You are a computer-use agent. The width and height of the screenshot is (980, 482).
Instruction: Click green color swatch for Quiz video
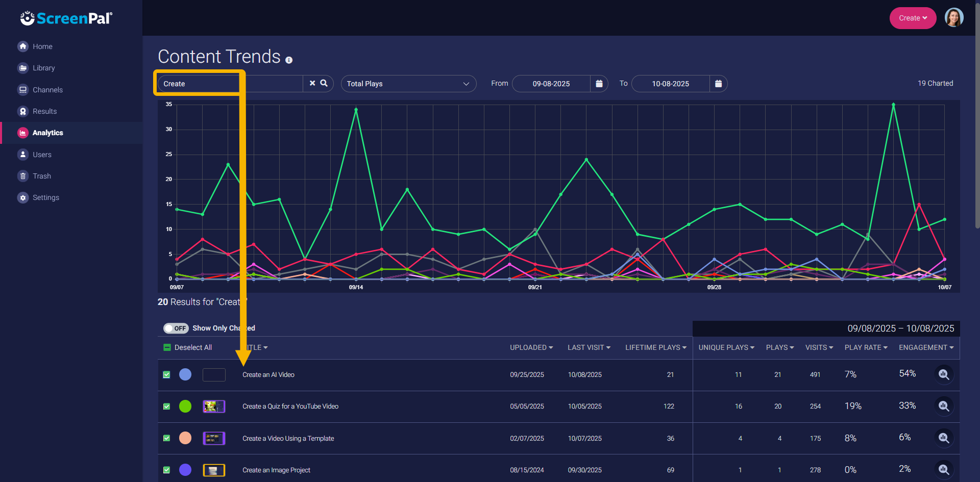[185, 406]
